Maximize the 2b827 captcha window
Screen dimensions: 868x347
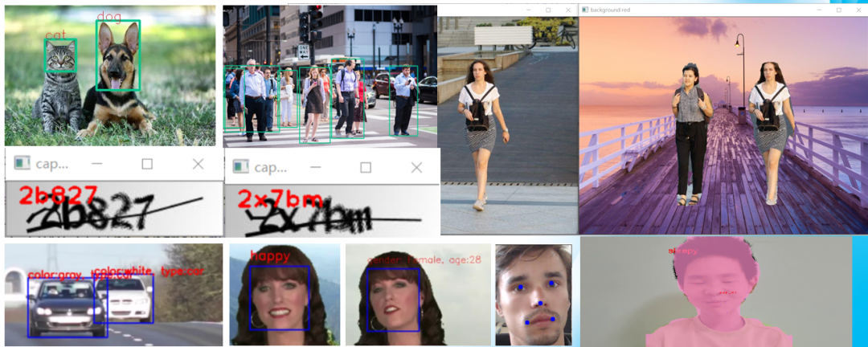click(147, 164)
